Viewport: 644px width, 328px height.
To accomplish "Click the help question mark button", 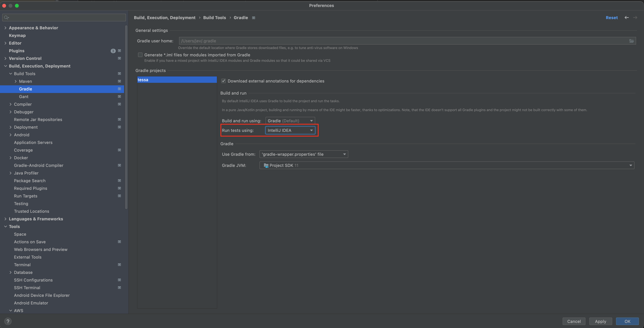I will [8, 321].
